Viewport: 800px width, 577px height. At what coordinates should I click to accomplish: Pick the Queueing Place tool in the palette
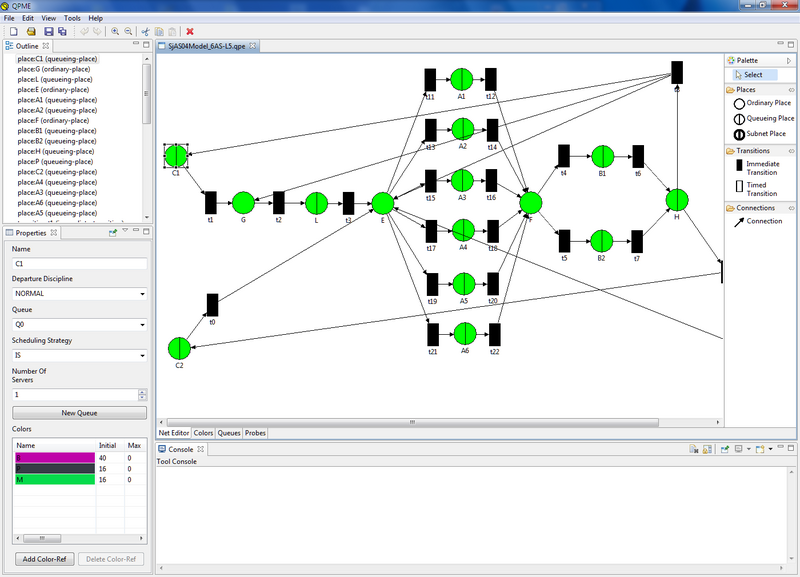coord(762,118)
